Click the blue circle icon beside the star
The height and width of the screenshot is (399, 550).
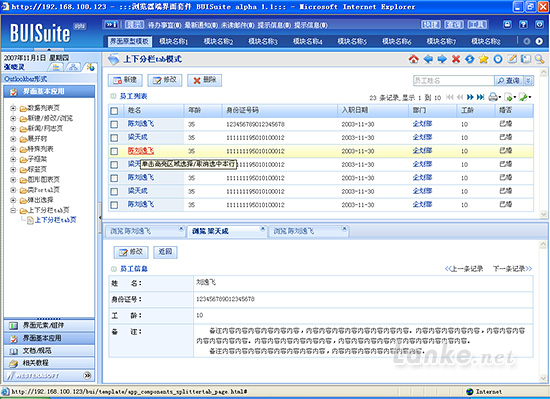coord(498,59)
